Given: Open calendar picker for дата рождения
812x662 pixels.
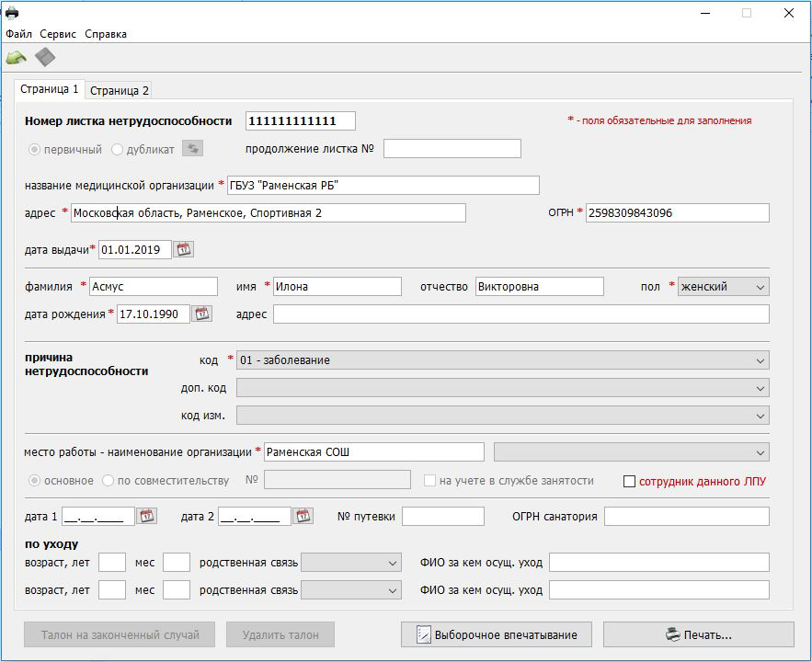Looking at the screenshot, I should pyautogui.click(x=202, y=314).
